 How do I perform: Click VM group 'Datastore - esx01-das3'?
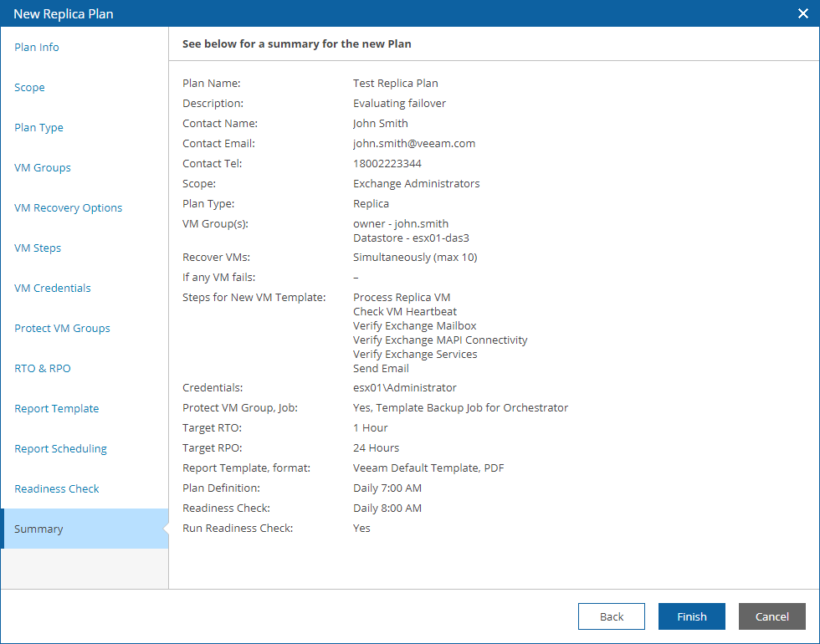(x=411, y=238)
